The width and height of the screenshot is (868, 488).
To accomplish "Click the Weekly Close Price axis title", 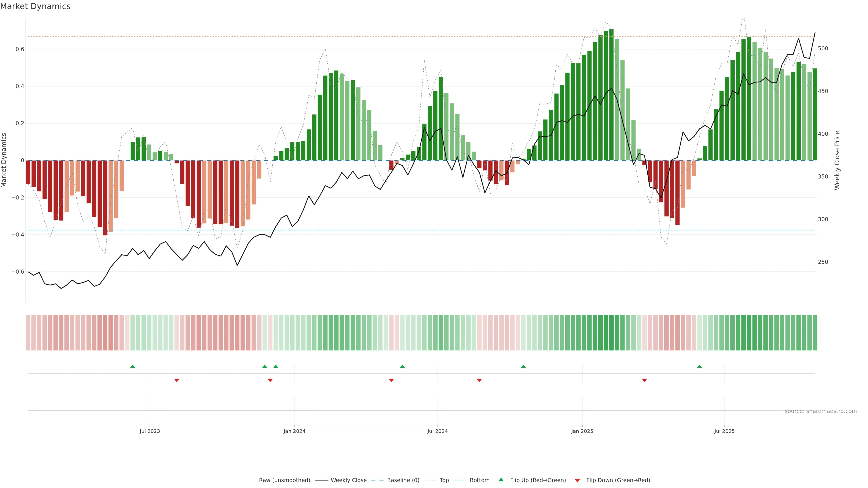I will [837, 160].
